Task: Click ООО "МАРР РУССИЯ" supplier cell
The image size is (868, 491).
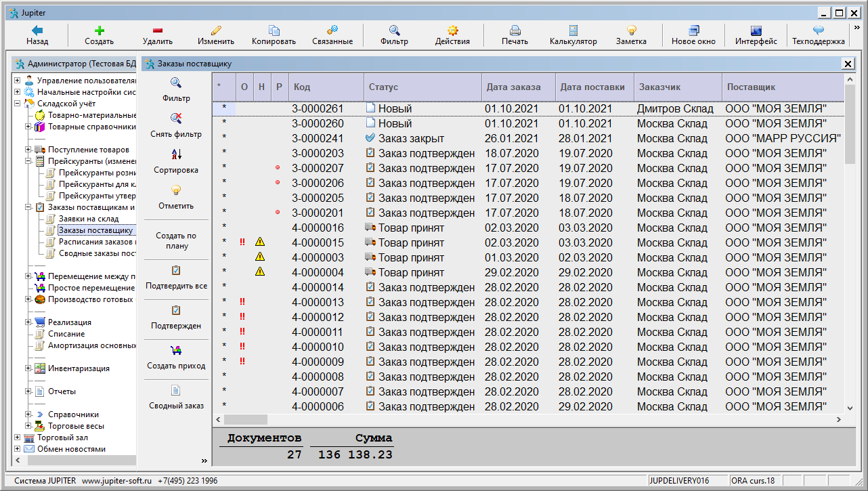Action: 783,138
